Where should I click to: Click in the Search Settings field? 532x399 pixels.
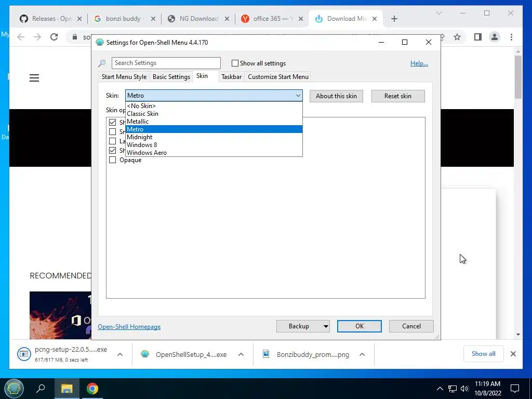pos(166,63)
